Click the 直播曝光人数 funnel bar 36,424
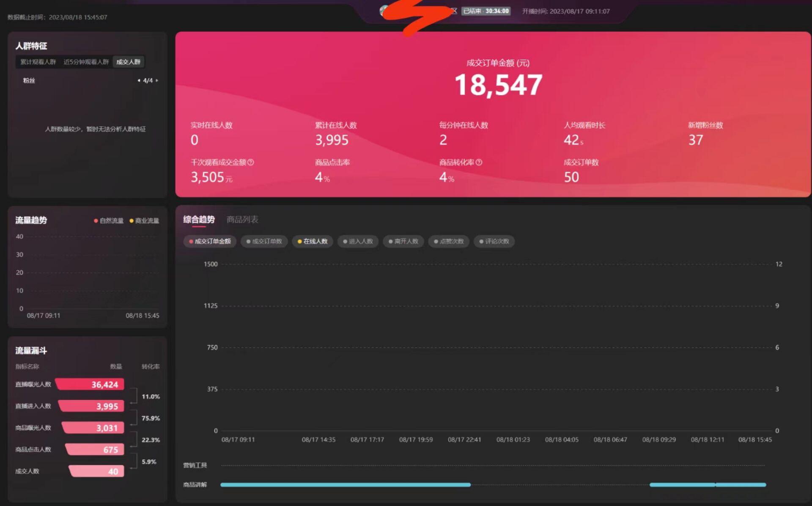 90,384
